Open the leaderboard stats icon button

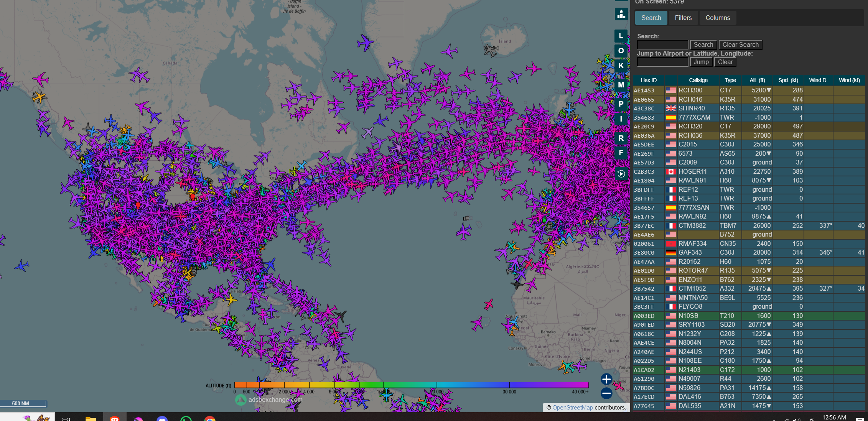(621, 15)
